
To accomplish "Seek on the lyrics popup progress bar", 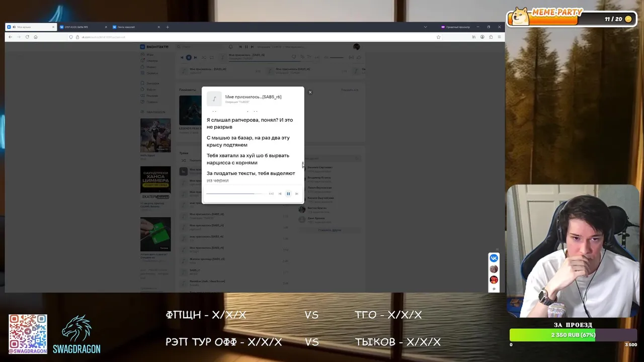I will point(236,194).
